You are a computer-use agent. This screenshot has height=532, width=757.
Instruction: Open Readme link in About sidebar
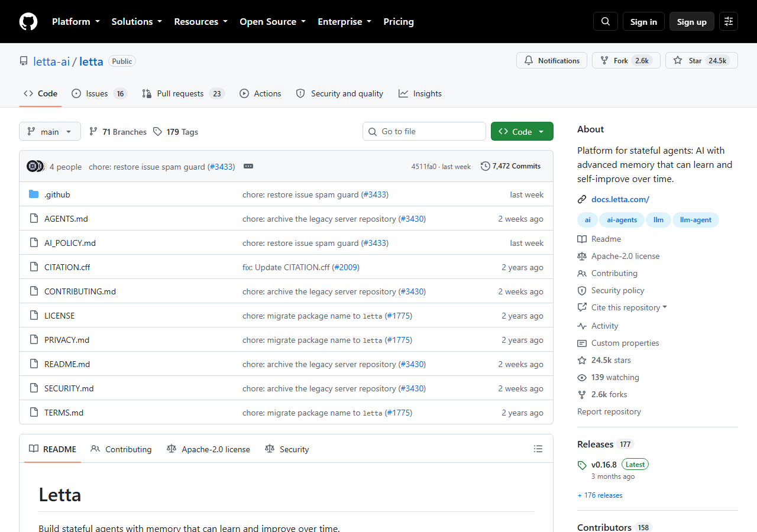pyautogui.click(x=600, y=239)
